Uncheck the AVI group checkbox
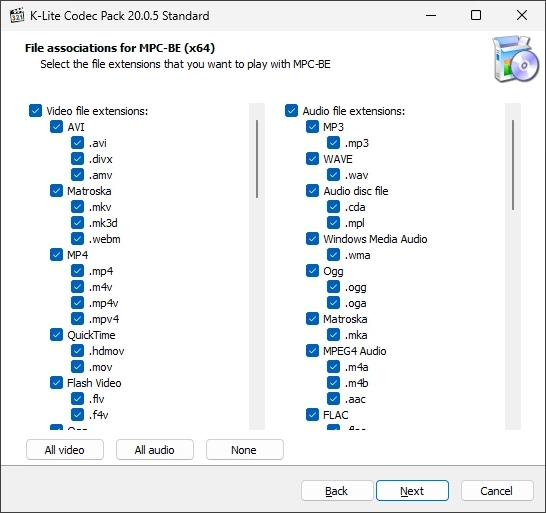This screenshot has width=546, height=513. pyautogui.click(x=56, y=127)
